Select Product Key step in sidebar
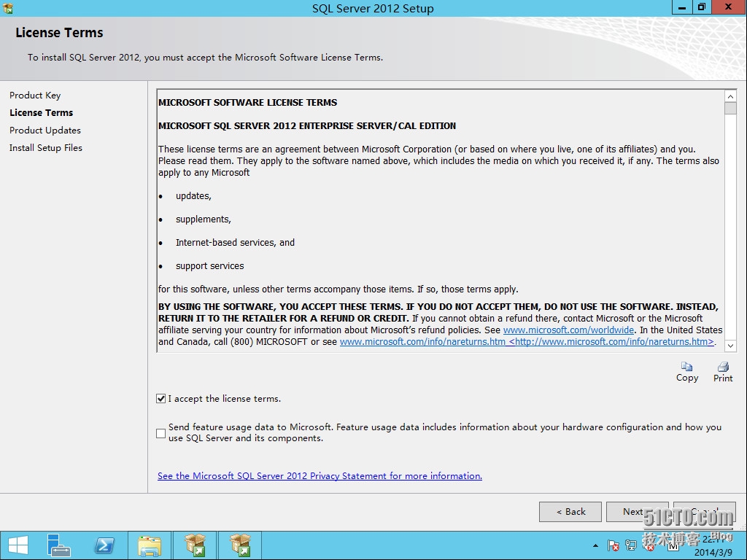This screenshot has width=747, height=560. pos(35,96)
